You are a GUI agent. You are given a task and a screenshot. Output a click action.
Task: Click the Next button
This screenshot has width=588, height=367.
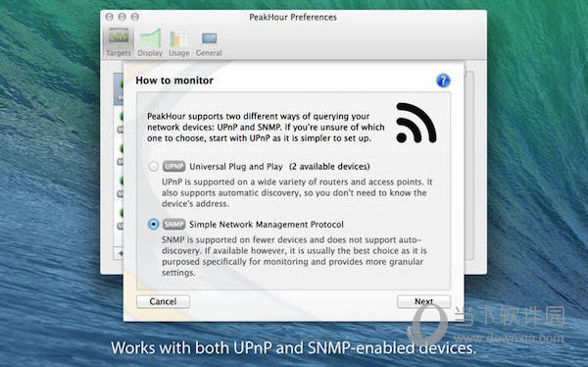pos(423,301)
